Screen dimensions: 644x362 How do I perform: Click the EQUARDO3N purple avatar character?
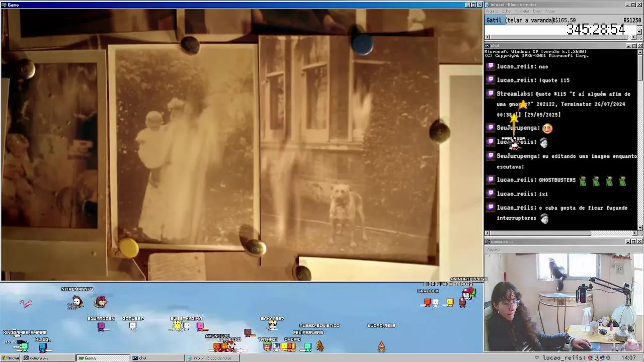tap(101, 326)
